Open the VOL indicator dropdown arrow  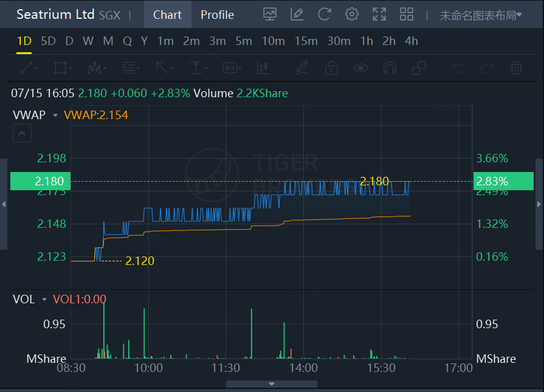44,300
